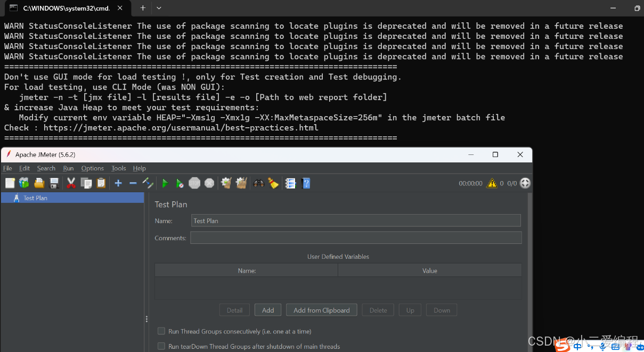Open the File menu

7,168
